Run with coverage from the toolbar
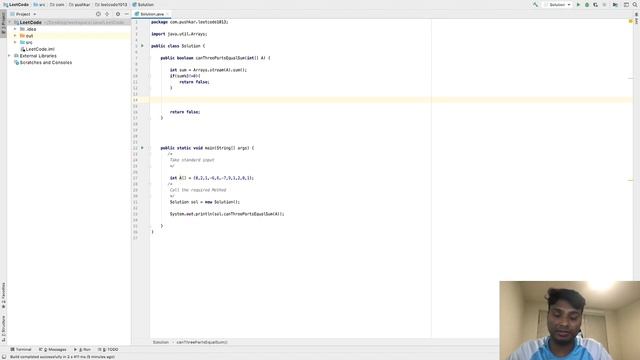The width and height of the screenshot is (640, 360). (x=596, y=4)
